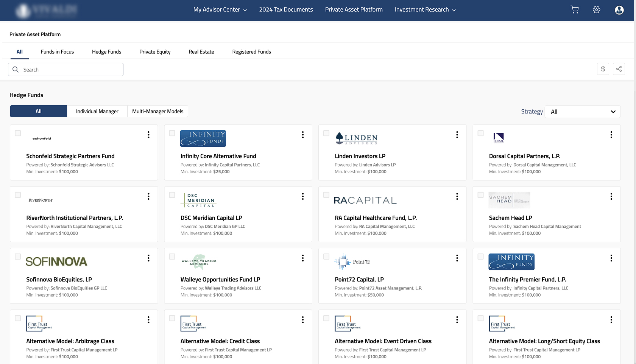Open kebab menu on Sofinnova BioEquities card
Screen dimensions: 636x364
pyautogui.click(x=148, y=258)
